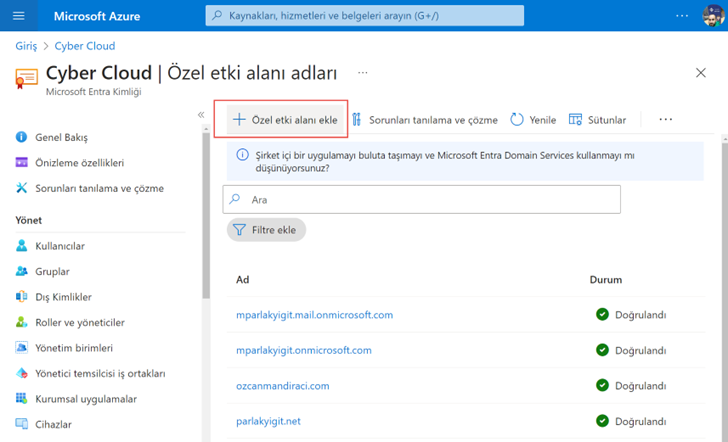Click the Cihazlar devices icon
The height and width of the screenshot is (442, 728).
tap(21, 424)
